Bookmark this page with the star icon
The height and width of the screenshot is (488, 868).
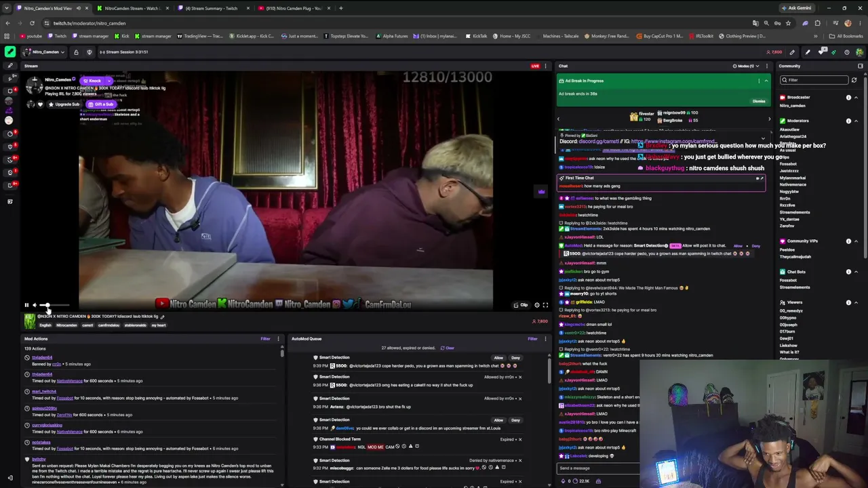(x=787, y=23)
